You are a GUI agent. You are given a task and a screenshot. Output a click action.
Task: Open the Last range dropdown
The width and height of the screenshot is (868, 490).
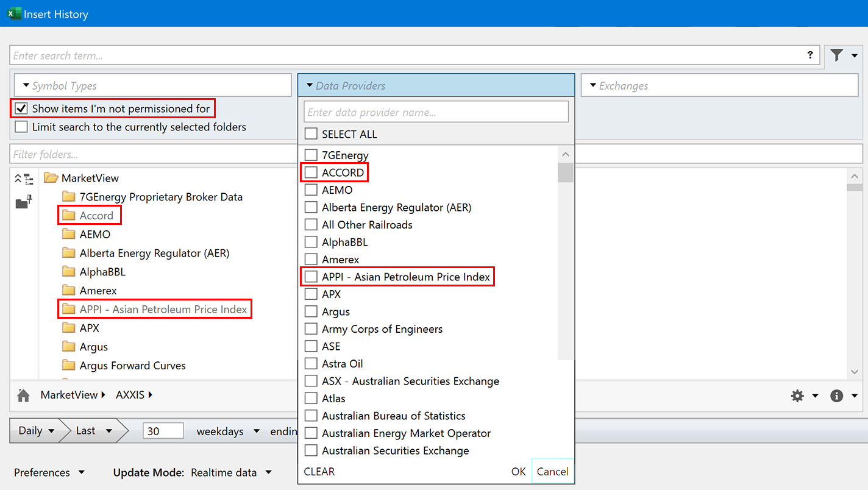coord(94,431)
